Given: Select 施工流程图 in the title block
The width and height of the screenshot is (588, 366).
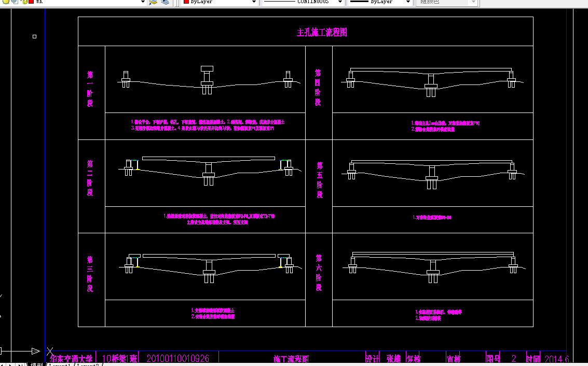Looking at the screenshot, I should [291, 359].
